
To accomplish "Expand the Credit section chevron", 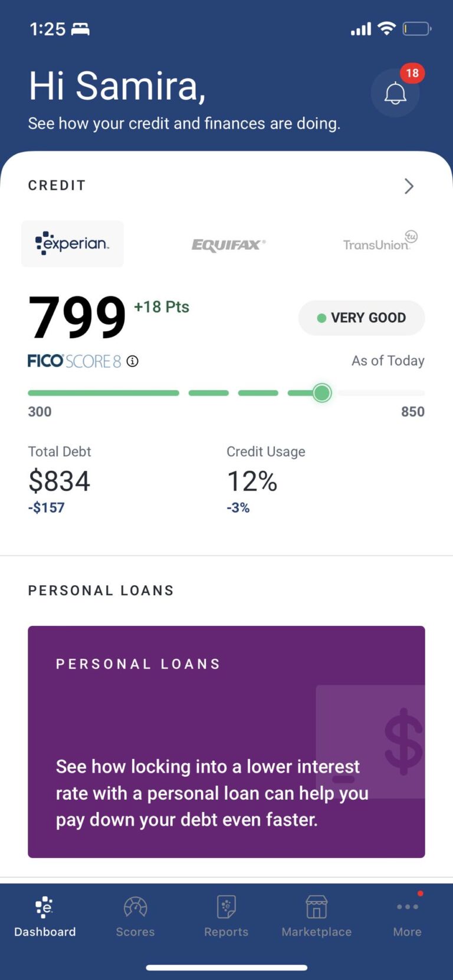I will (409, 186).
